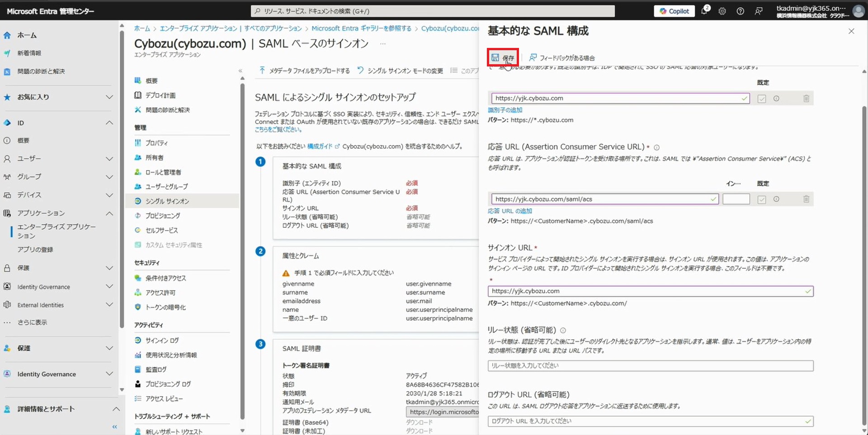This screenshot has height=435, width=868.
Task: Open プロビジョニング in resource menu
Action: click(162, 216)
